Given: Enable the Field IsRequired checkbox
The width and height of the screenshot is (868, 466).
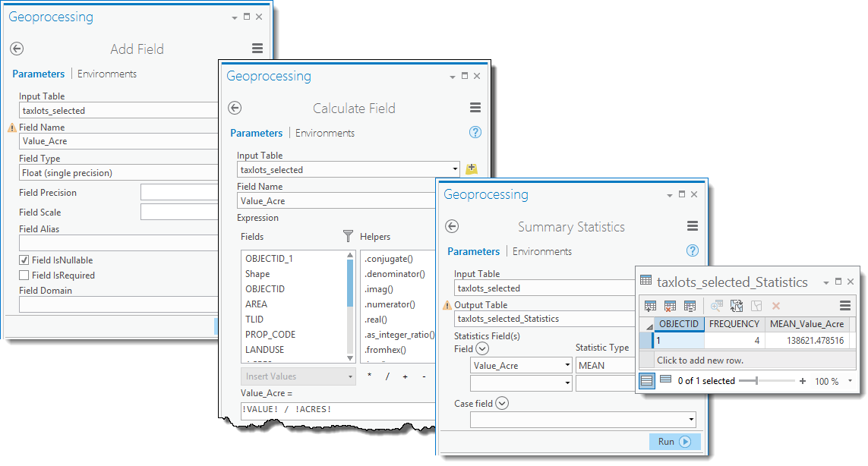Looking at the screenshot, I should click(x=24, y=276).
